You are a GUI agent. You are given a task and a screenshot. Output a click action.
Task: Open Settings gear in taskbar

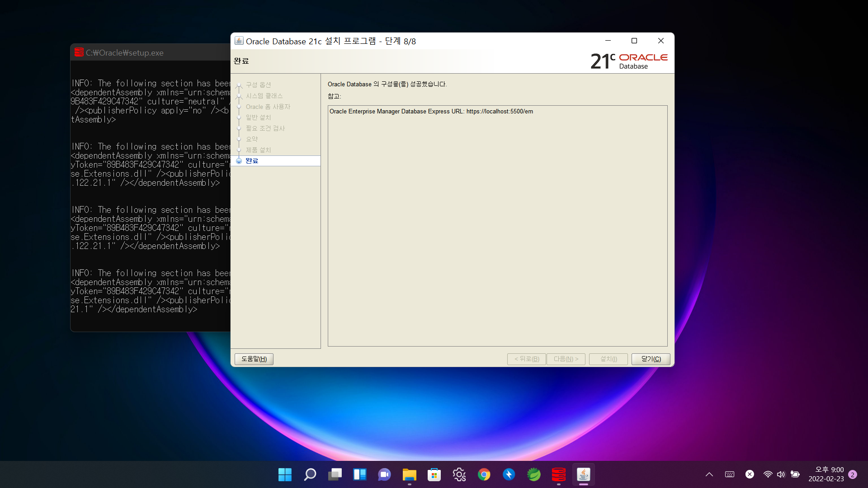pyautogui.click(x=459, y=474)
